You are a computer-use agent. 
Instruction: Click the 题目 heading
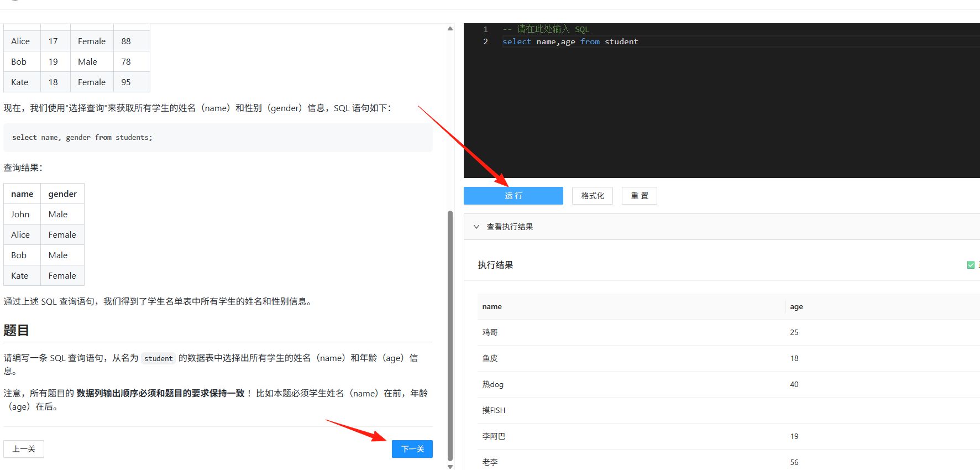pos(16,330)
